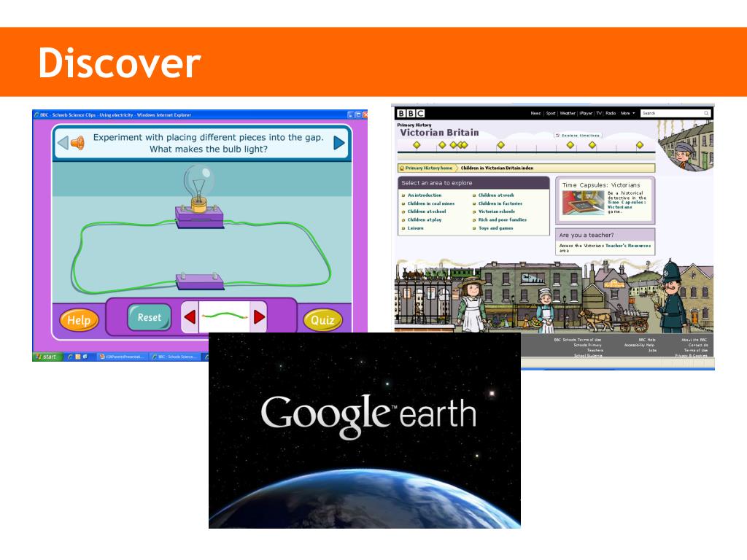Click the orange Help button

79,320
